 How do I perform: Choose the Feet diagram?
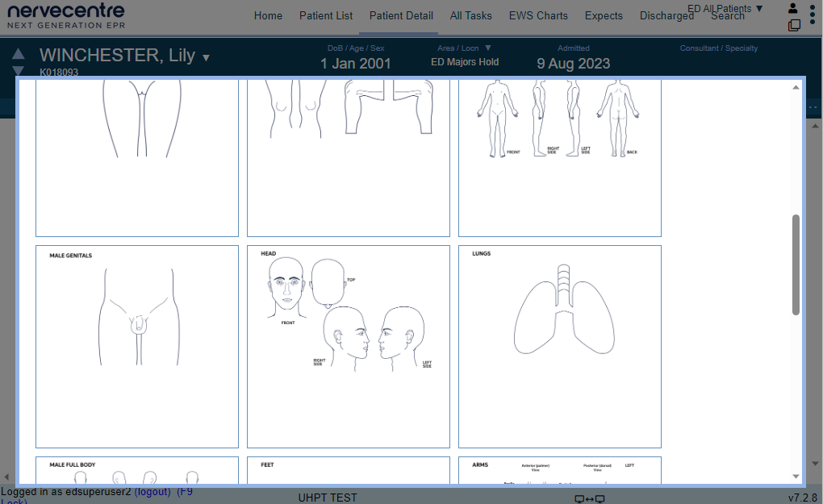coord(349,470)
